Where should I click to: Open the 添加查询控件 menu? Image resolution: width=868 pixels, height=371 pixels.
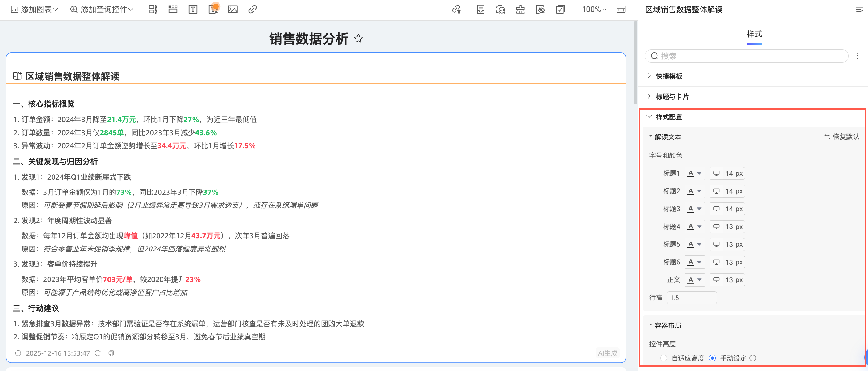click(x=102, y=10)
